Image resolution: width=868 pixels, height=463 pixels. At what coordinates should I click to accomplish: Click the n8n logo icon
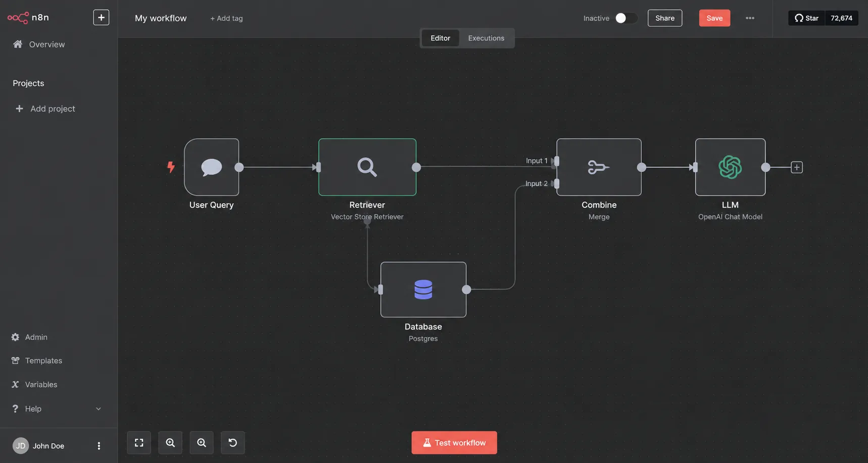(18, 18)
